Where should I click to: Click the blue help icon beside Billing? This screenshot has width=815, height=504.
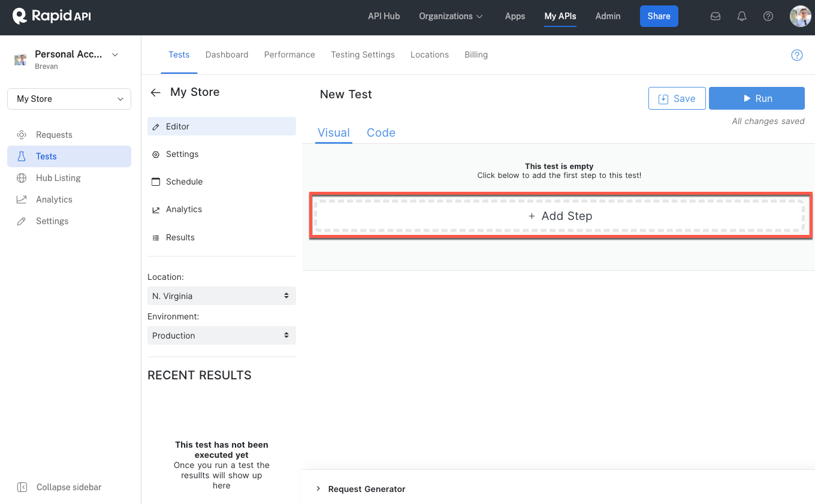pos(797,55)
